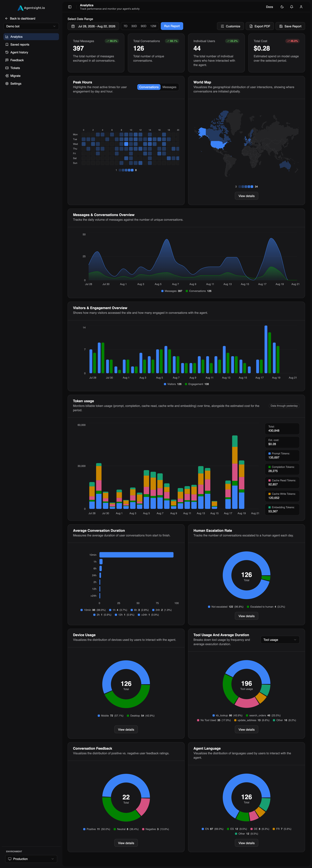Toggle Engagement series in visitors legend

(197, 384)
